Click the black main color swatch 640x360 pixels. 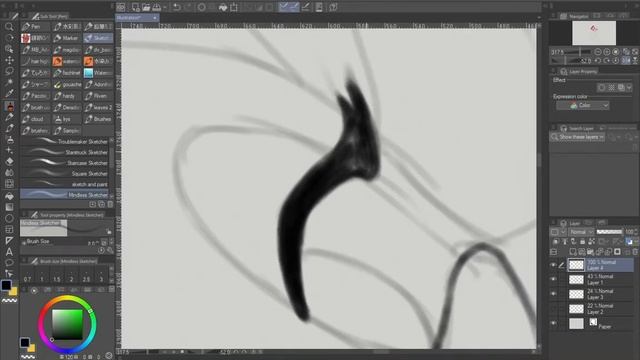(x=6, y=285)
